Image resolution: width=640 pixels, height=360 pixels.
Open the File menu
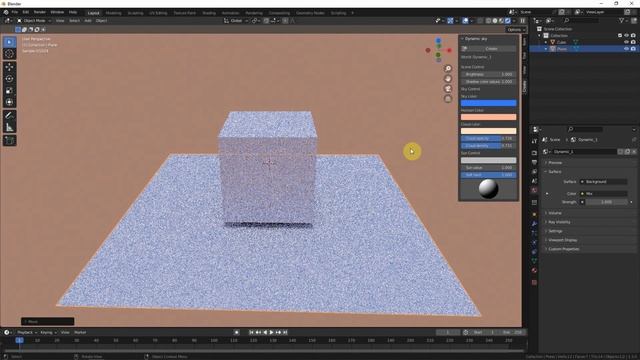coord(15,12)
